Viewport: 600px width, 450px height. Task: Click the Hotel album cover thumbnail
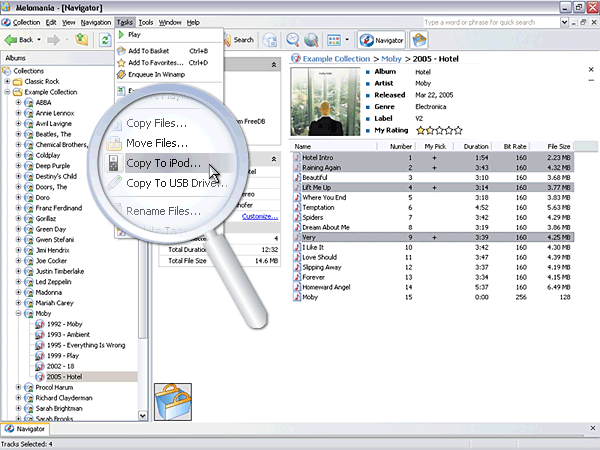(x=325, y=101)
